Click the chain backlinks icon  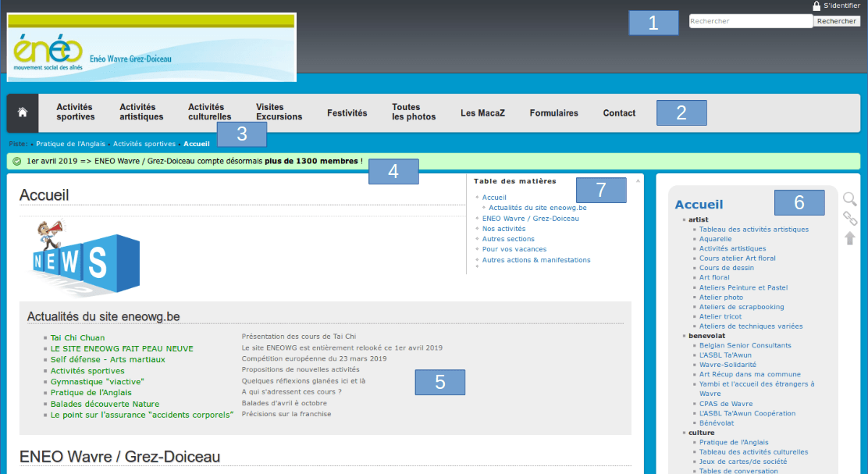850,218
